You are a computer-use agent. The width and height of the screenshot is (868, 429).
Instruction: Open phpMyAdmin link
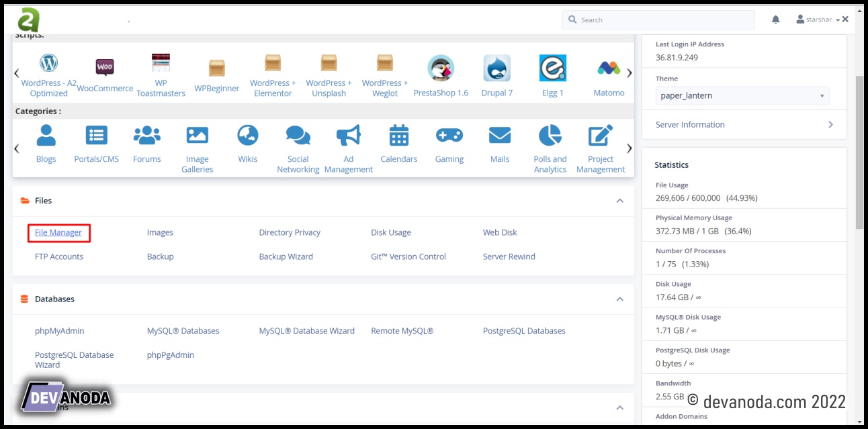pos(60,331)
